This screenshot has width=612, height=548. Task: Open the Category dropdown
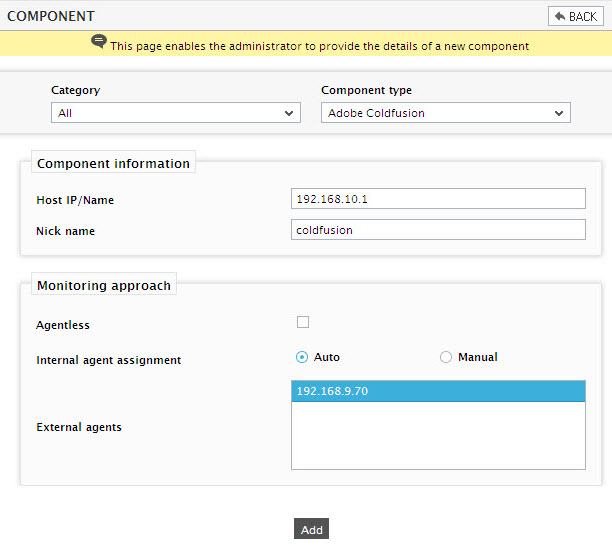point(176,113)
